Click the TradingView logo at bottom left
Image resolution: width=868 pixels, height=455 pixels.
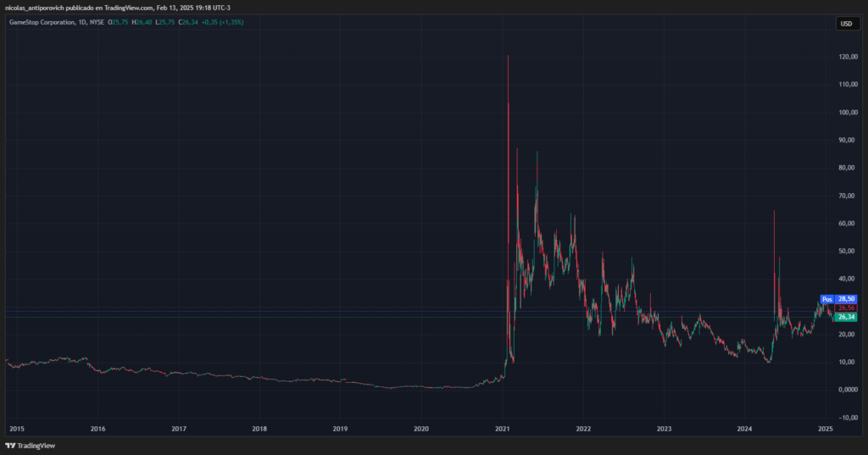pos(30,446)
